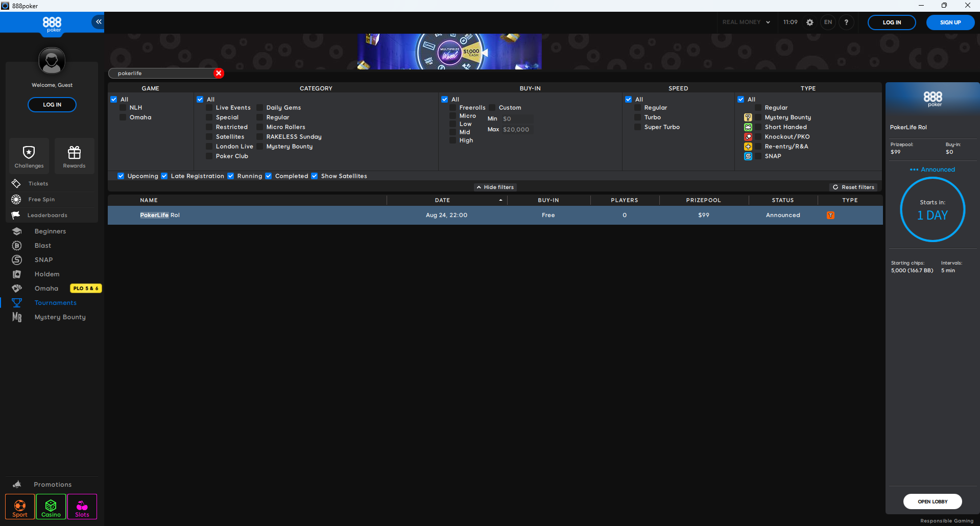Click the 888poker logo in the header

coord(52,24)
